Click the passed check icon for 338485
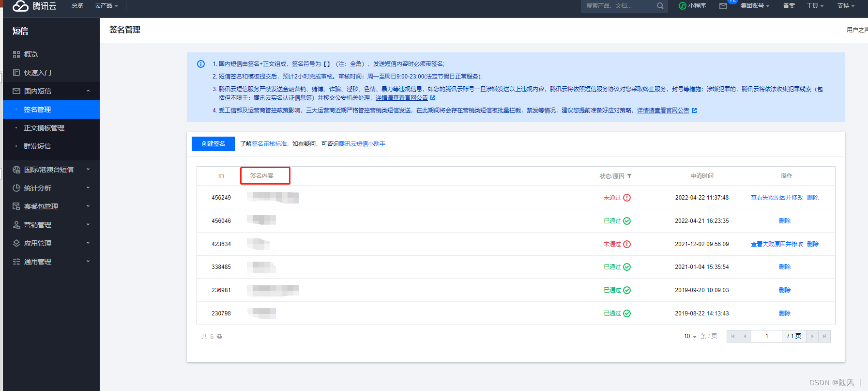868x391 pixels. click(x=627, y=267)
